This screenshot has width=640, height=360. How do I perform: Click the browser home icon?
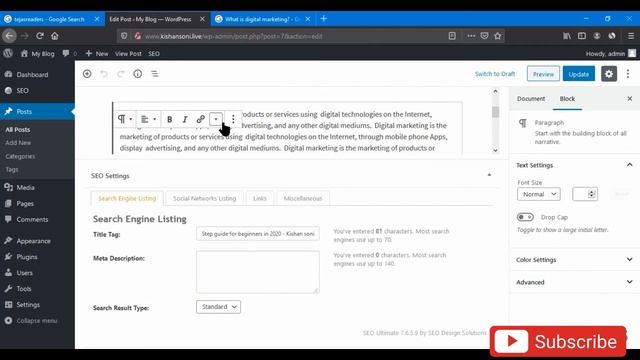55,36
